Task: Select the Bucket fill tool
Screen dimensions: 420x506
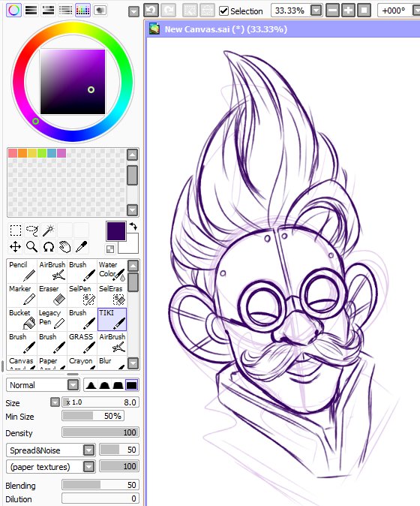Action: point(22,319)
